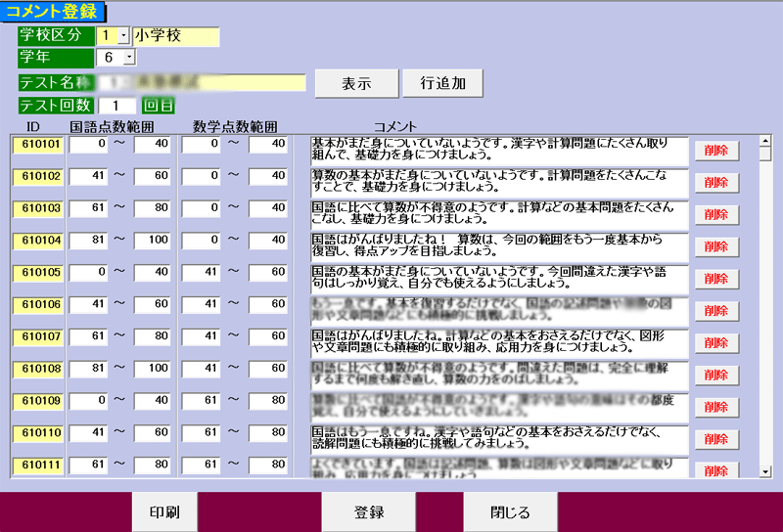Click the scrollbar down arrow
This screenshot has width=783, height=532.
click(765, 471)
